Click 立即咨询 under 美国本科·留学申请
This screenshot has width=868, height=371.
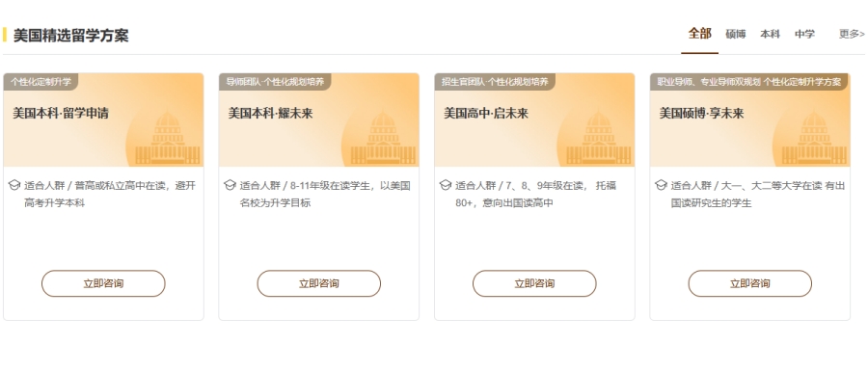coord(103,283)
